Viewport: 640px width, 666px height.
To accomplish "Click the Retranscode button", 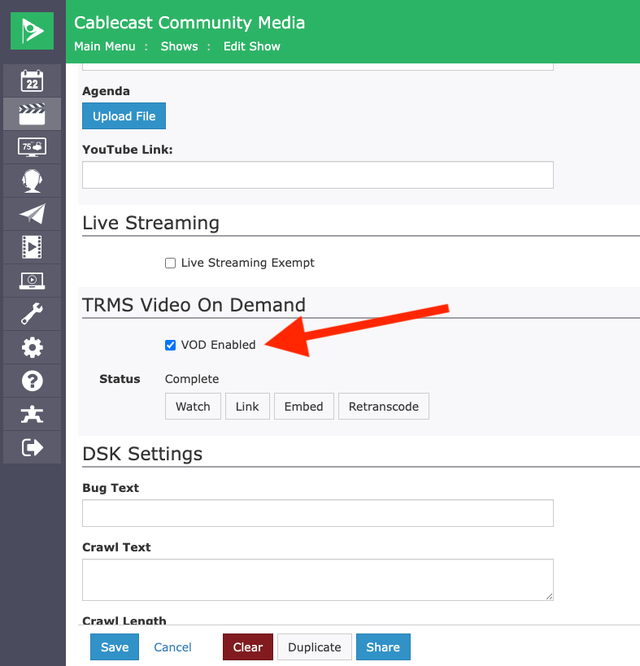I will (383, 406).
